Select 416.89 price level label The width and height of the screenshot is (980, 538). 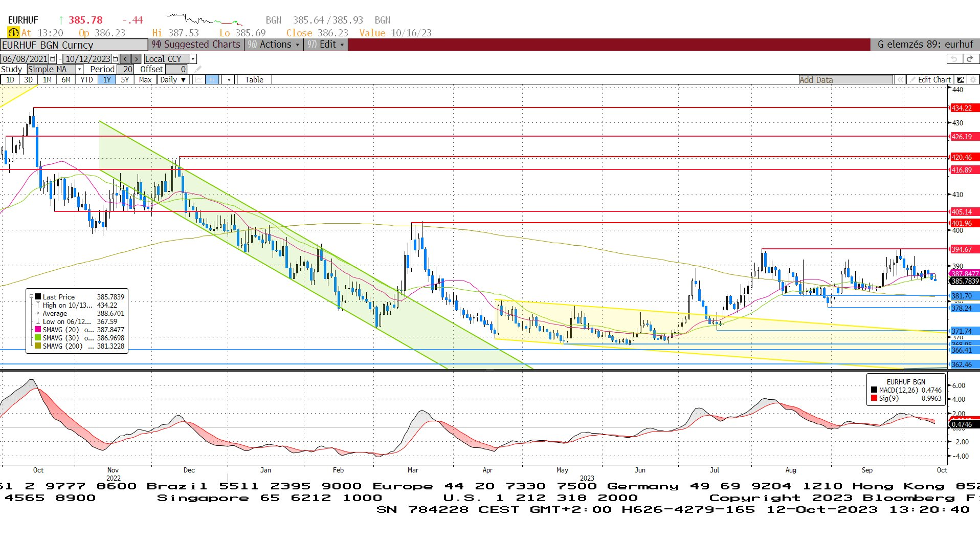964,170
